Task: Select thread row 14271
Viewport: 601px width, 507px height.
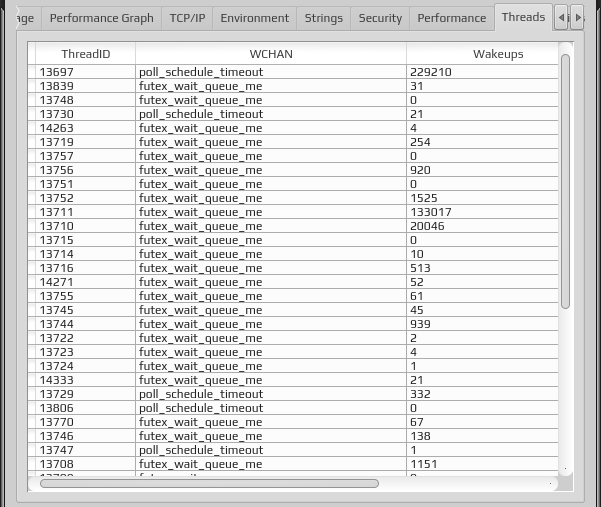Action: tap(293, 282)
